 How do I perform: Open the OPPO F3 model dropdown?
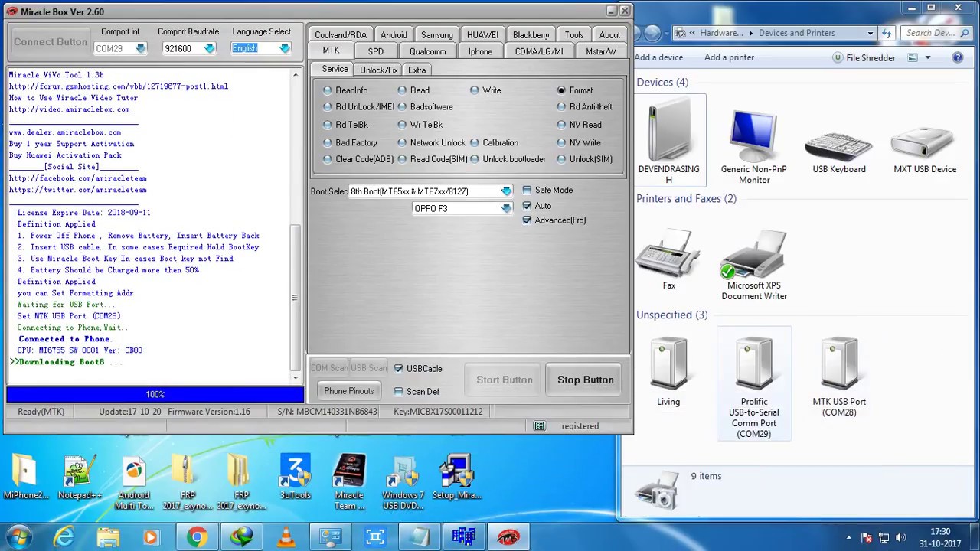(506, 208)
